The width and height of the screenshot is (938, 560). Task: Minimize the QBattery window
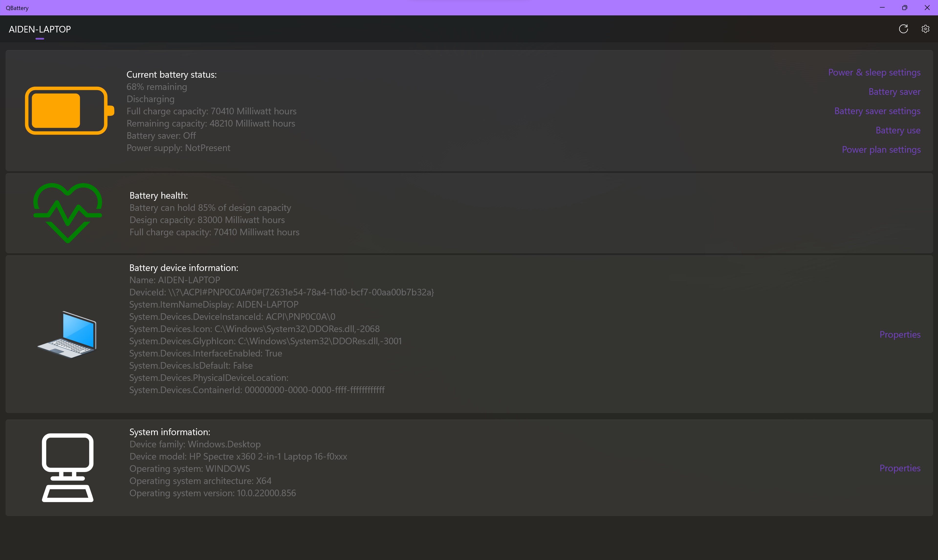pos(882,8)
